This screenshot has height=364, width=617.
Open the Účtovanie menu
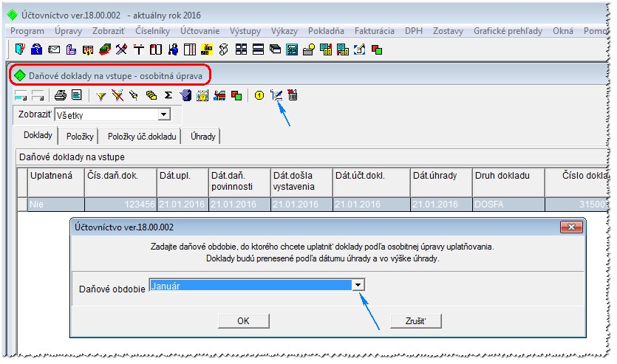[x=200, y=31]
